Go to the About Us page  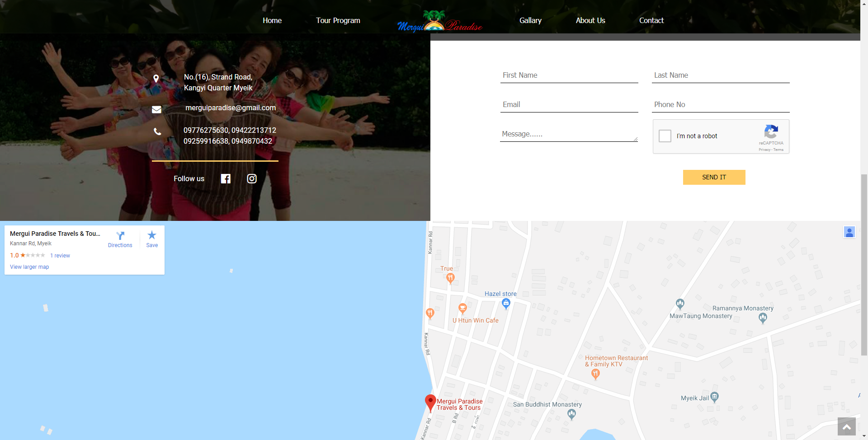[x=590, y=20]
